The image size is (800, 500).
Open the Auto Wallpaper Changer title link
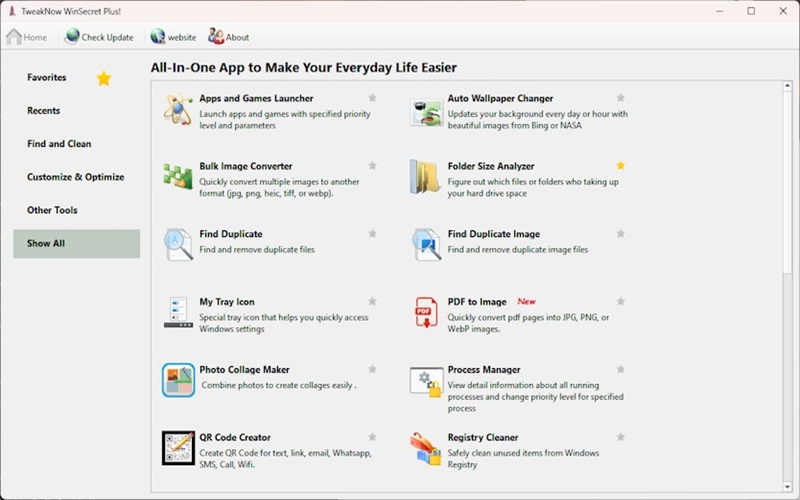click(501, 98)
